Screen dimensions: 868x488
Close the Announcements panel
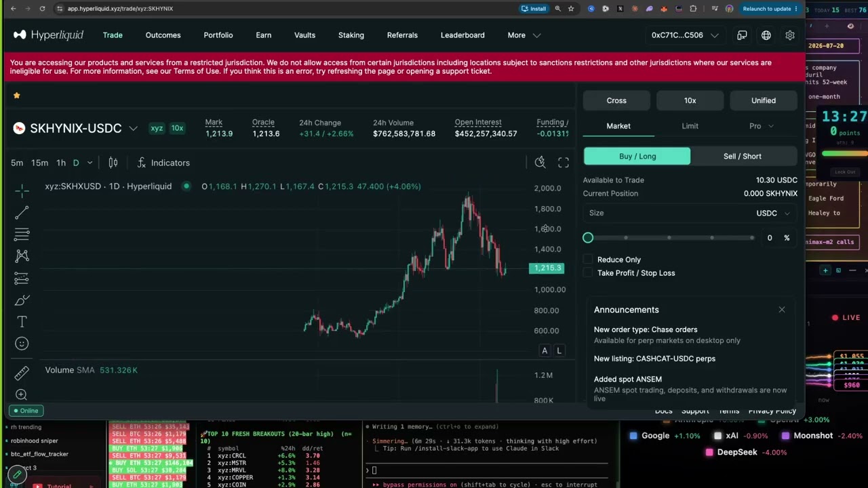[x=782, y=310]
